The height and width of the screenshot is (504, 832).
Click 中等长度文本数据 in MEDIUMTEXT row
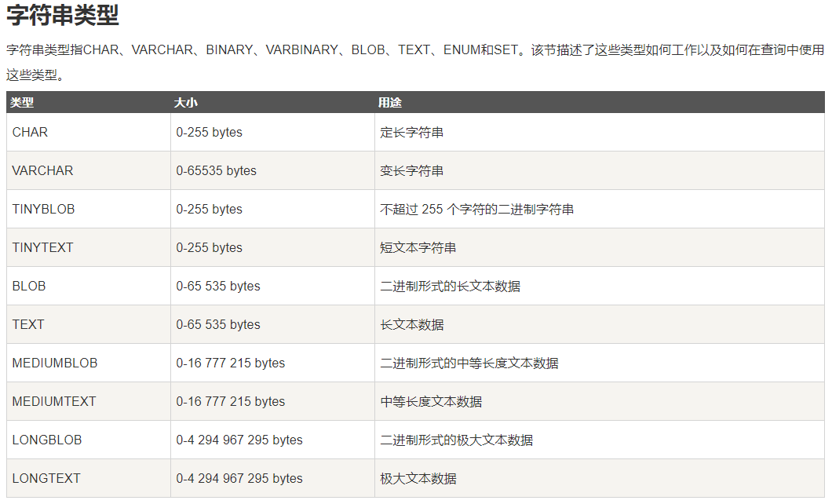431,402
